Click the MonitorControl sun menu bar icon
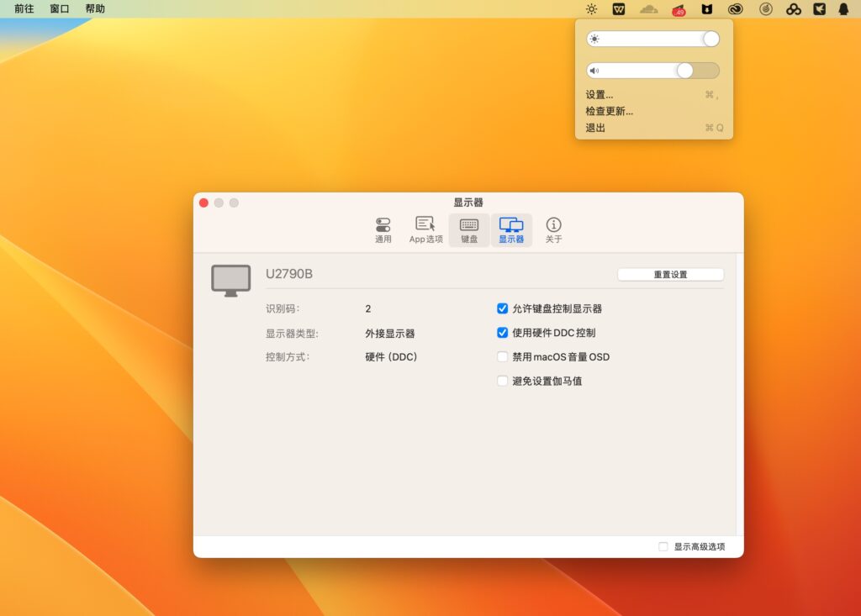This screenshot has height=616, width=861. tap(591, 9)
